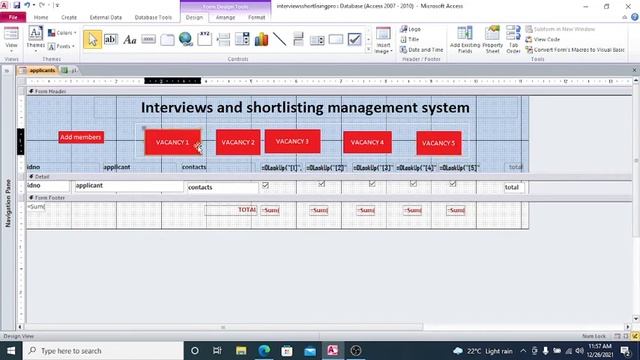Viewport: 640px width, 360px height.
Task: Click the taskbar search box
Action: coord(103,351)
